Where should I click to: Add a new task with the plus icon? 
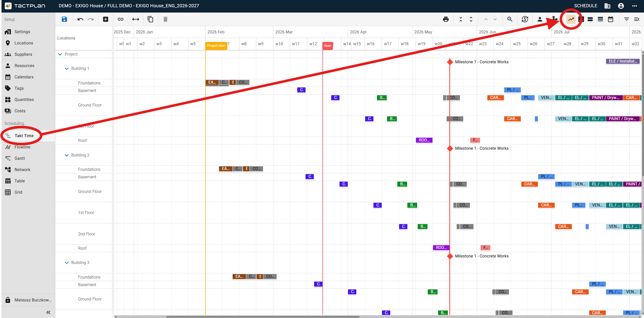106,19
